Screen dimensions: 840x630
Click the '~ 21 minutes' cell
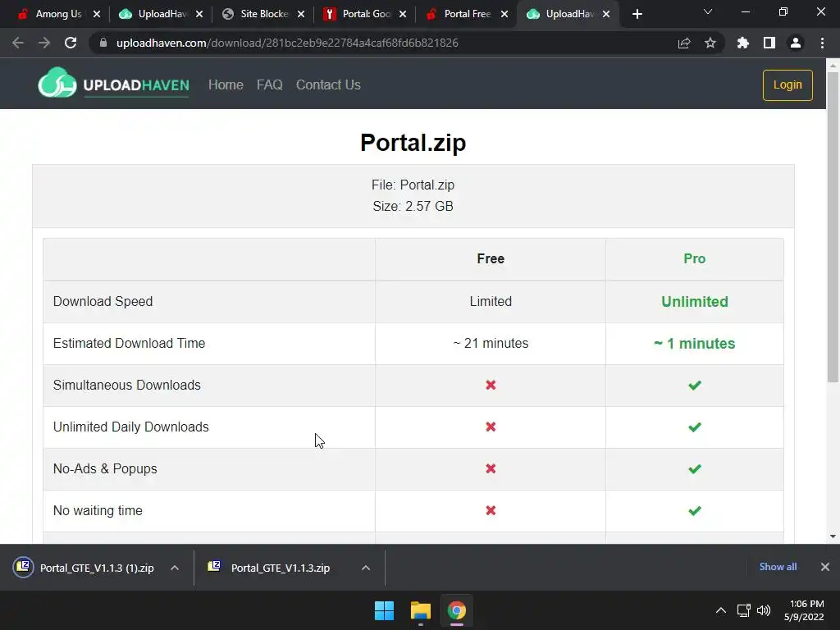point(491,344)
